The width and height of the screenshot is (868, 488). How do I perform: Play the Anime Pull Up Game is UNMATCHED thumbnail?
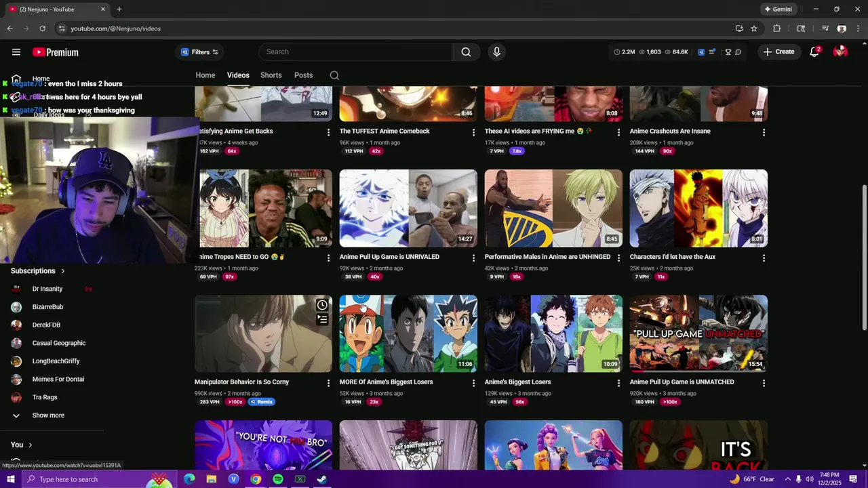[x=698, y=333]
